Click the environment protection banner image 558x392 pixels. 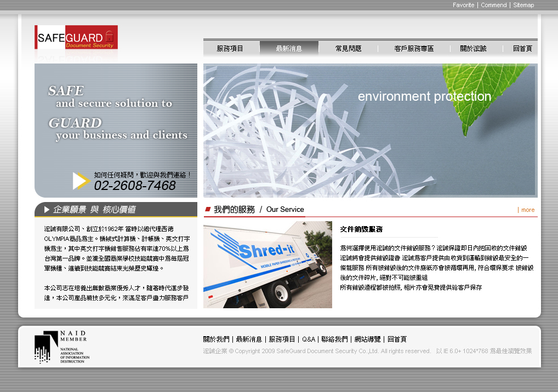click(370, 130)
